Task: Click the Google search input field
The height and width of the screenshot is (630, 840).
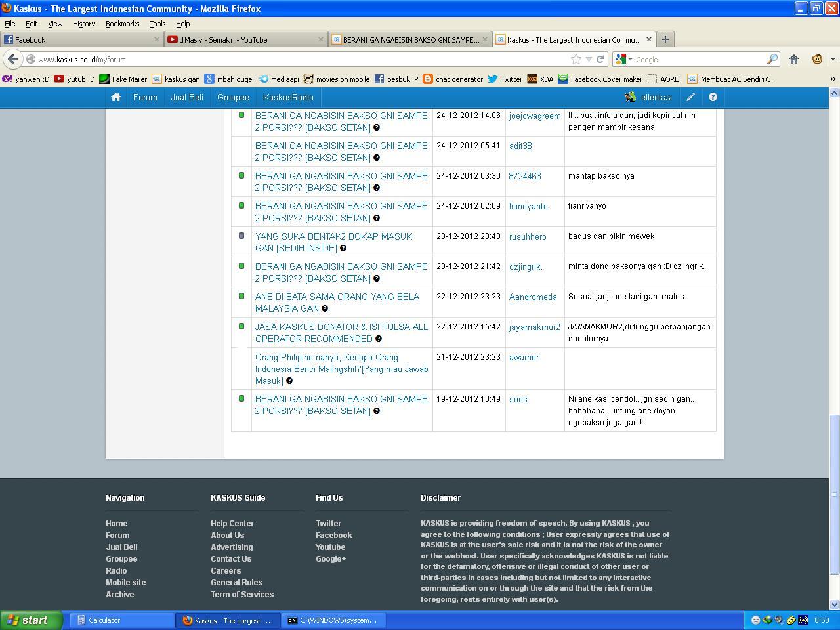Action: (x=699, y=59)
